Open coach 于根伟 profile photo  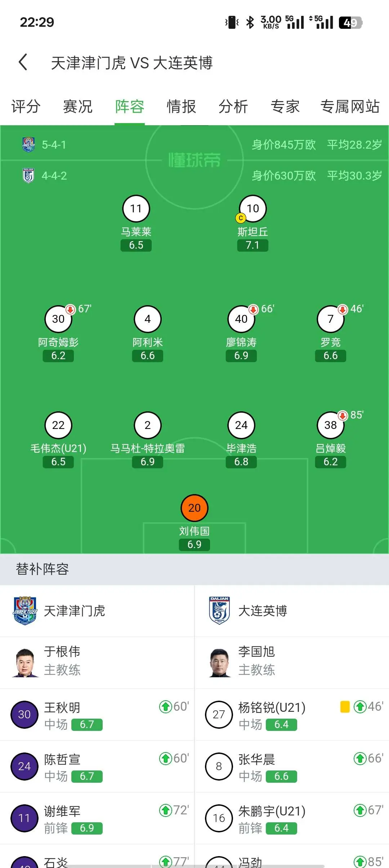click(x=25, y=663)
